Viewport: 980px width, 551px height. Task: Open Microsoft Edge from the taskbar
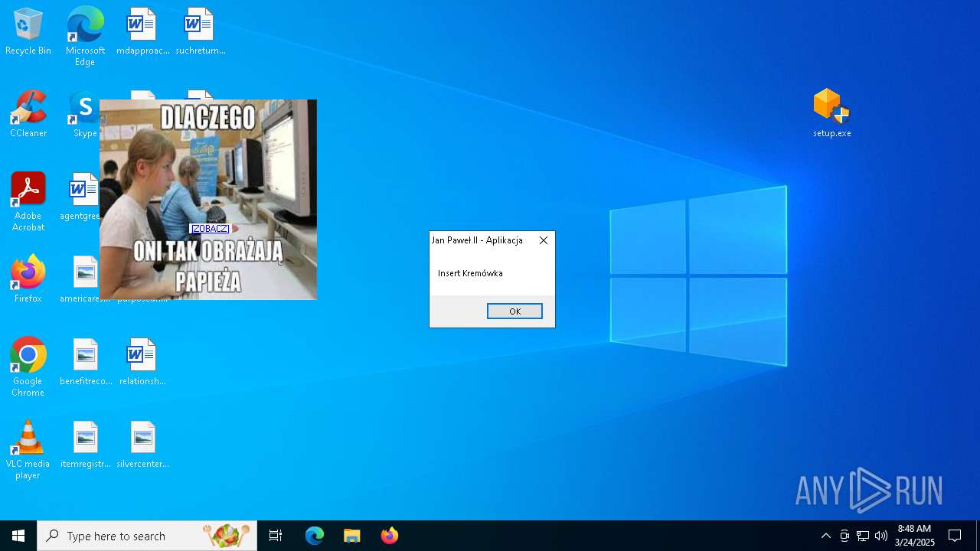(315, 536)
